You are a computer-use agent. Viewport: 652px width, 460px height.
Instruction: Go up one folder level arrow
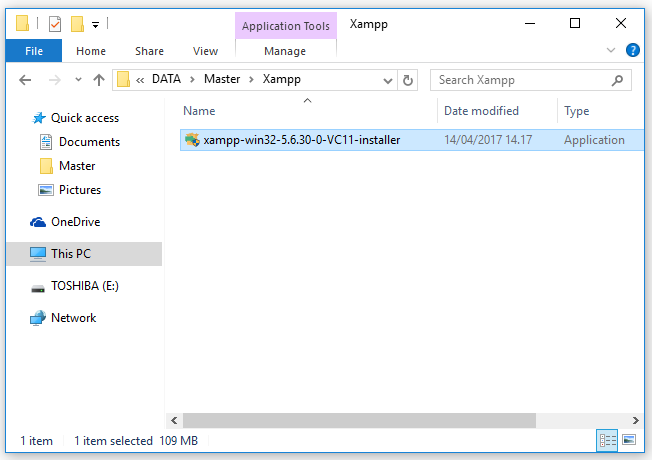click(x=99, y=80)
